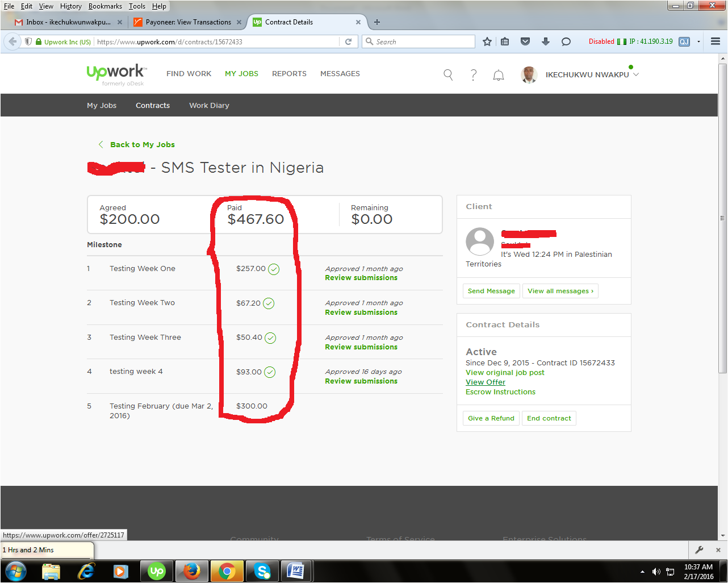728x583 pixels.
Task: Click the user profile avatar photo
Action: point(529,75)
